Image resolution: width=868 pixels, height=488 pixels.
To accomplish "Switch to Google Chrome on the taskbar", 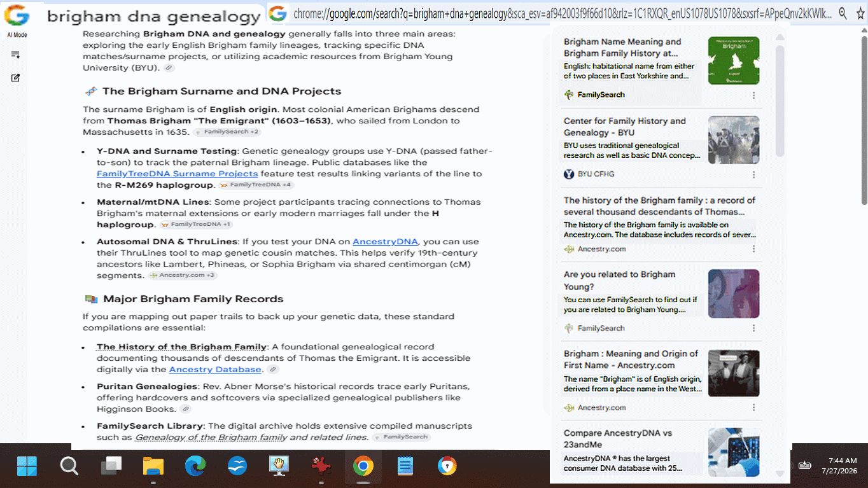I will 363,466.
